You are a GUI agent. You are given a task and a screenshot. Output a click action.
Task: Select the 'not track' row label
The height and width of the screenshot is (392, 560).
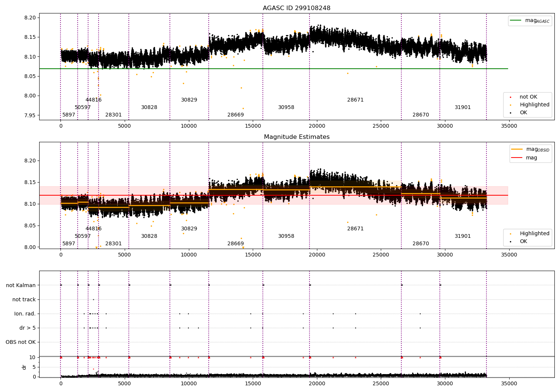click(x=24, y=299)
